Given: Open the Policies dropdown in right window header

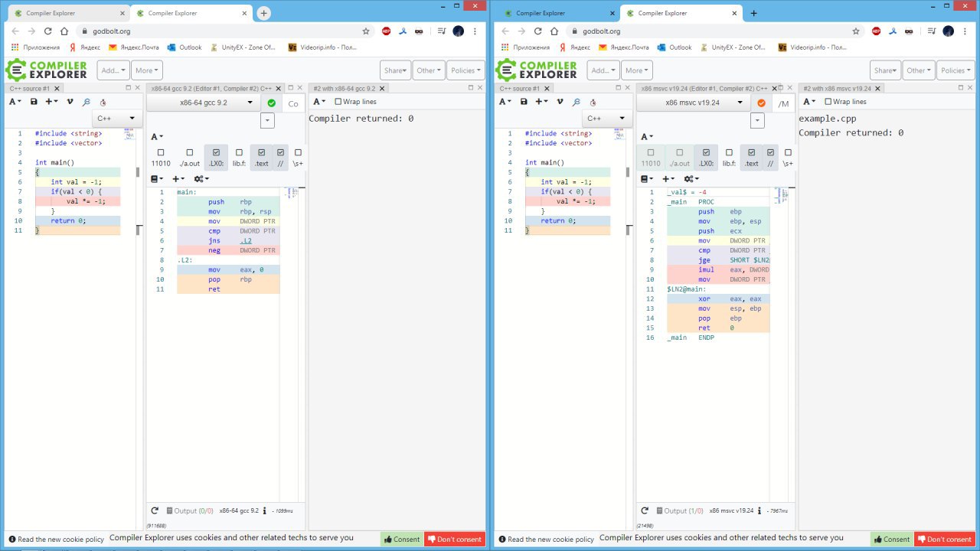Looking at the screenshot, I should click(x=955, y=70).
